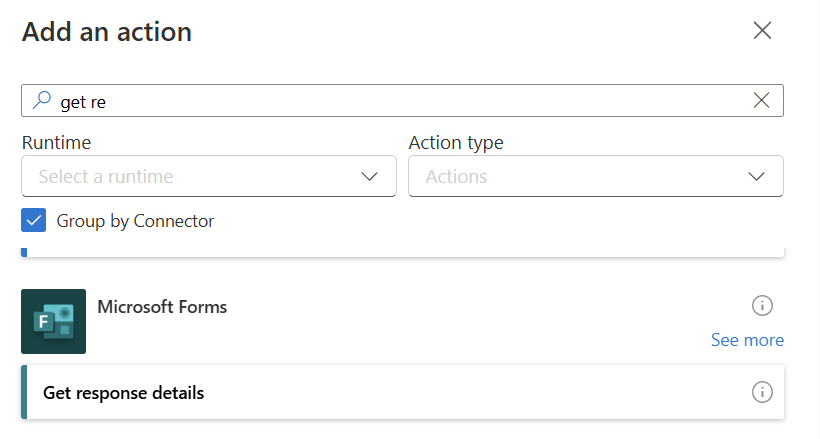Click the Group by Connector label
Screen dimensions: 820x439
tap(135, 221)
